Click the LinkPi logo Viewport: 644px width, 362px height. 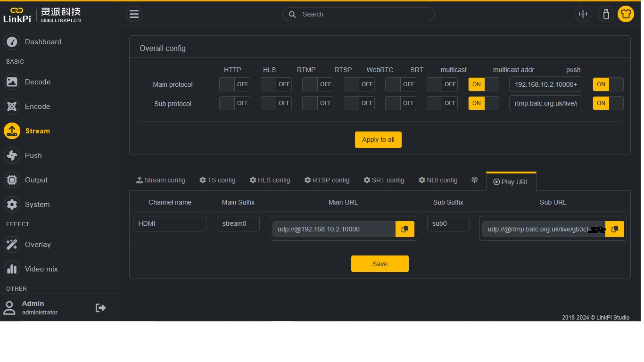(x=42, y=15)
